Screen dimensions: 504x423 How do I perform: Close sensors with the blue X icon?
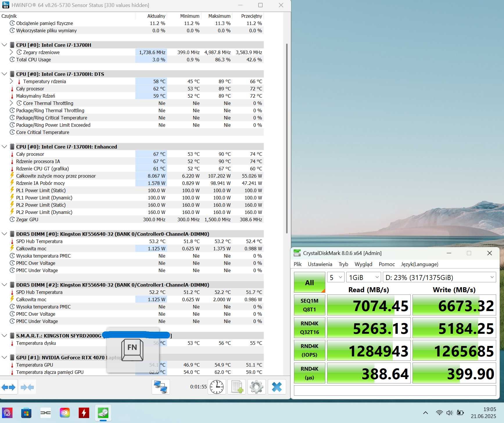(277, 387)
